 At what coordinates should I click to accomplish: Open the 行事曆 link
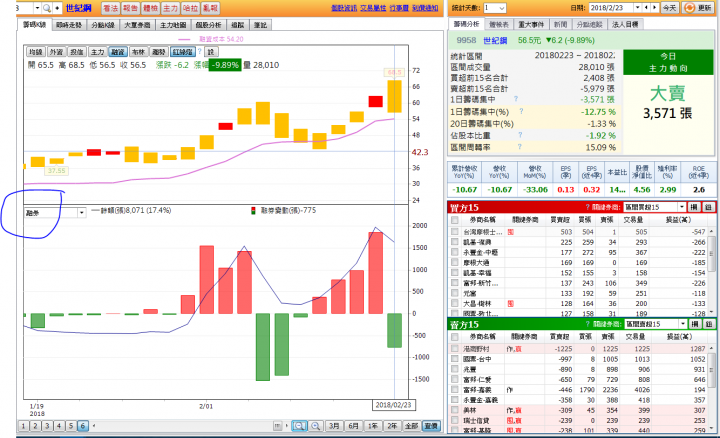click(399, 8)
